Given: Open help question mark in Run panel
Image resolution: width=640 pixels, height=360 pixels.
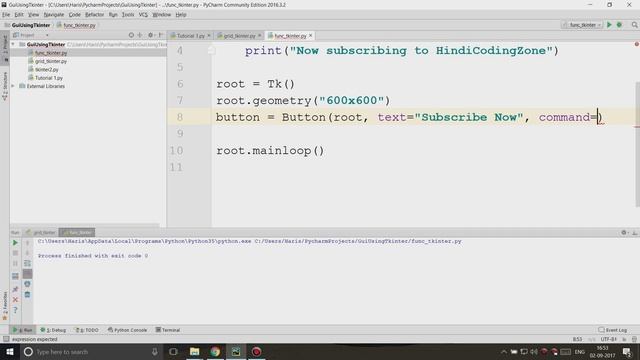Looking at the screenshot, I should 15,310.
